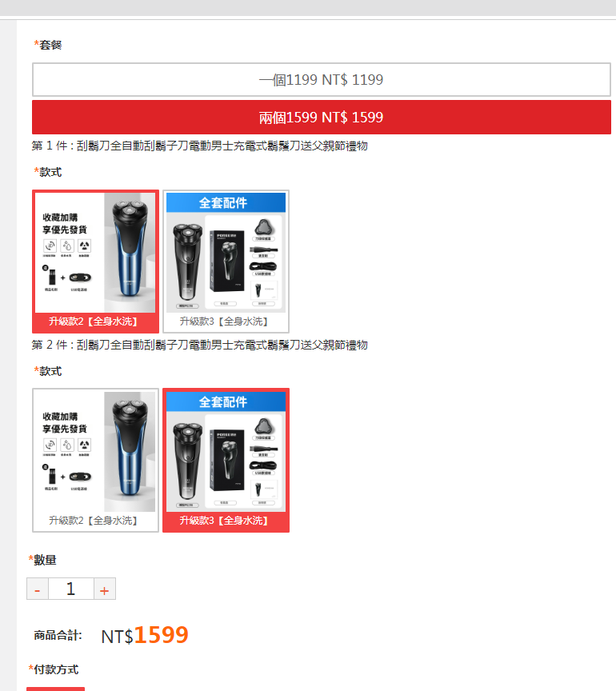This screenshot has height=691, width=616.
Task: Click the 全套配件 banner in item 1 option
Action: pyautogui.click(x=226, y=202)
